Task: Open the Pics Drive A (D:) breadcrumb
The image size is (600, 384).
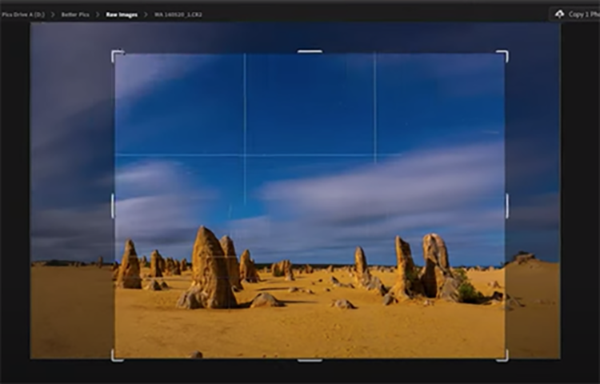Action: pos(23,15)
